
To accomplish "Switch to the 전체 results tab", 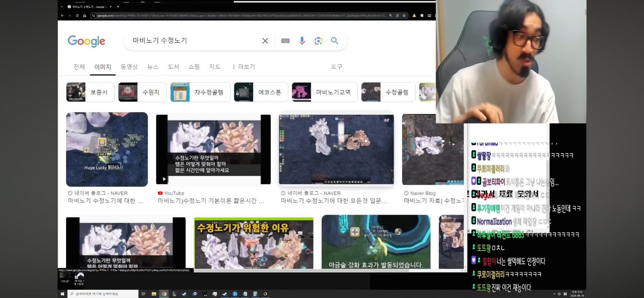I will [x=79, y=67].
